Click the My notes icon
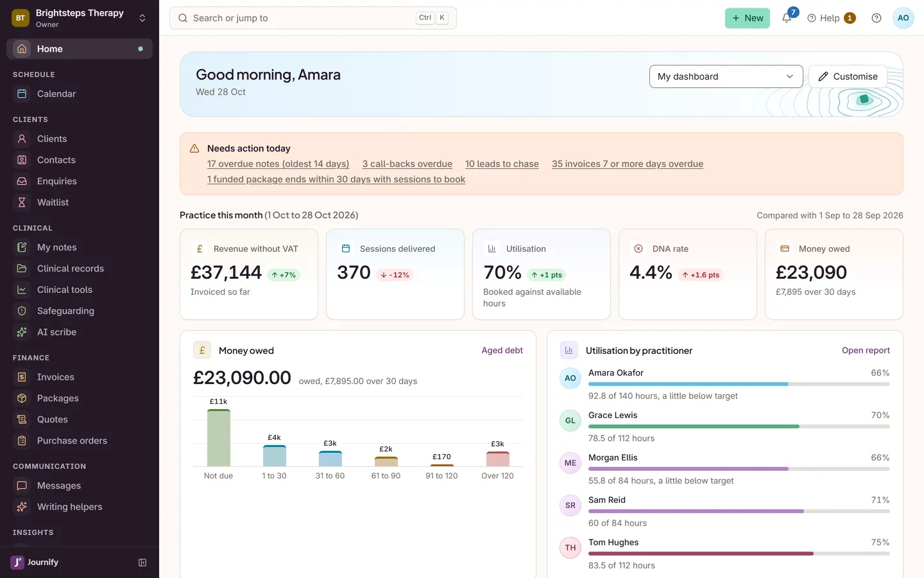Screen dimensions: 924x578 pyautogui.click(x=22, y=247)
